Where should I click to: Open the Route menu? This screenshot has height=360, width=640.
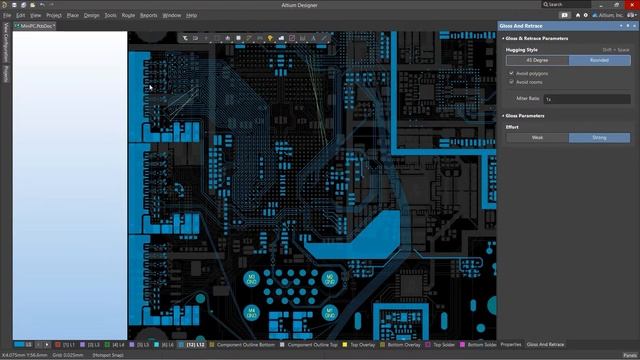tap(128, 15)
